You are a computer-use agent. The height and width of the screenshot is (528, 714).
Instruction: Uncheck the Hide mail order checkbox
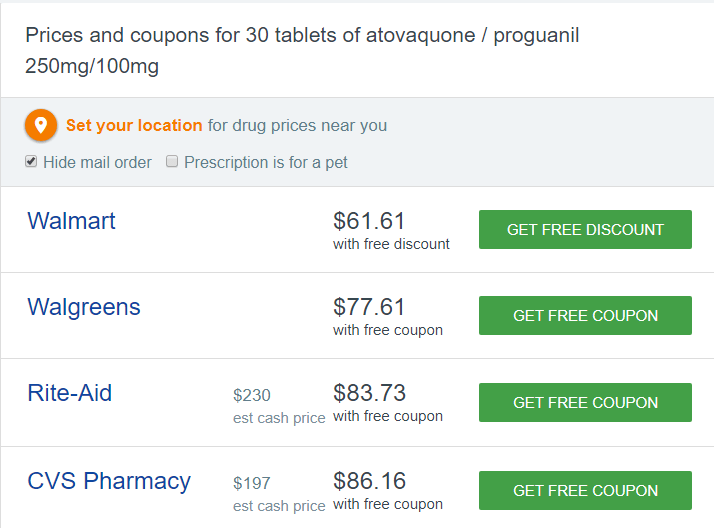(x=31, y=162)
